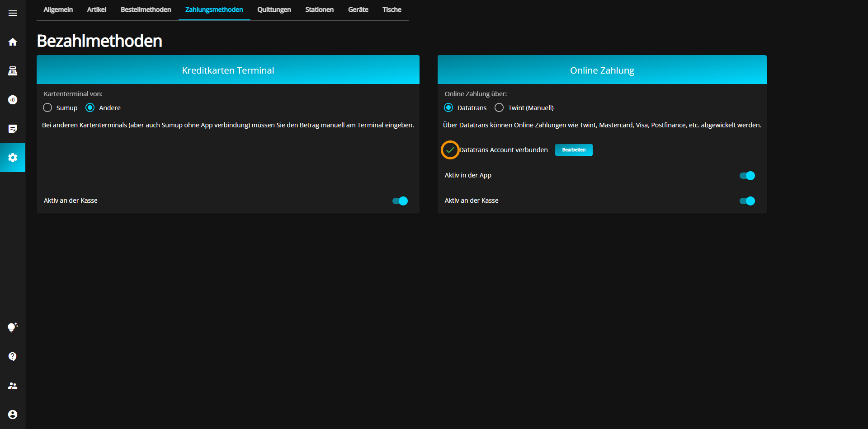Click the settings gear icon in sidebar
The image size is (868, 429).
point(13,158)
